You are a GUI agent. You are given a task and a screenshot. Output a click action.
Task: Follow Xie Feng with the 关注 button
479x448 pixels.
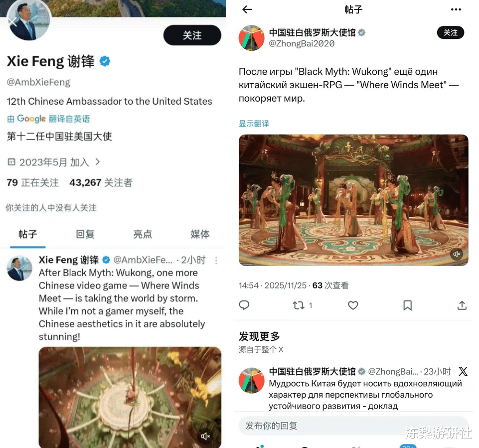pos(192,35)
